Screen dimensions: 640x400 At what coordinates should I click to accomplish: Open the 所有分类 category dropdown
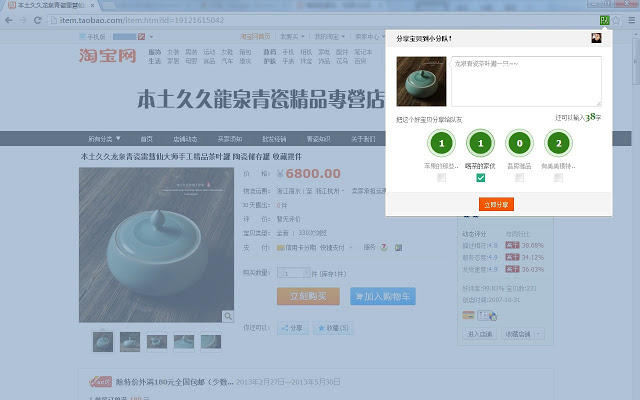(104, 139)
